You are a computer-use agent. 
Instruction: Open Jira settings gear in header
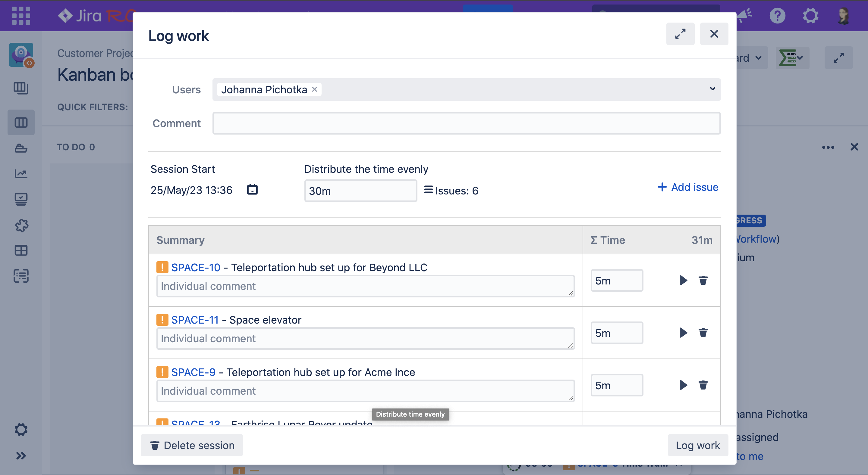click(810, 15)
